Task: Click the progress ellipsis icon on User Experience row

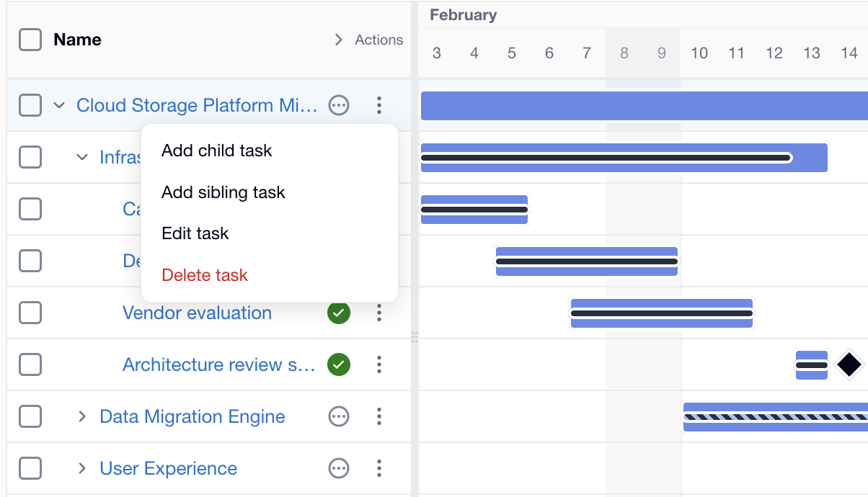Action: (x=339, y=468)
